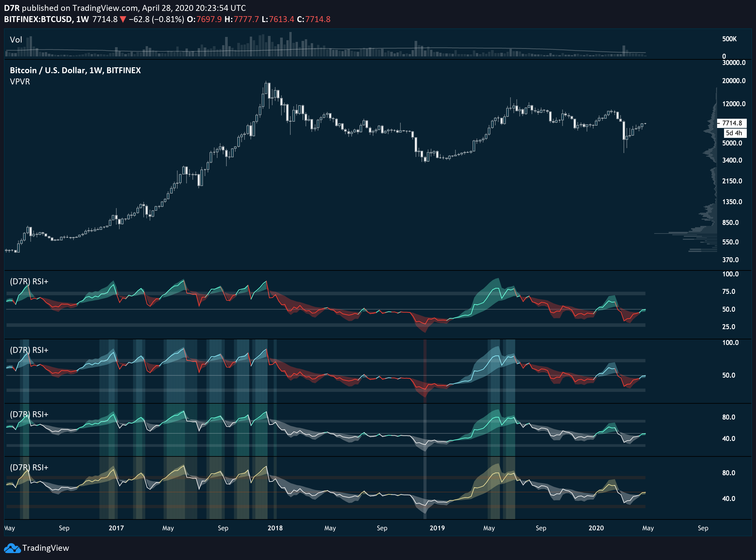The width and height of the screenshot is (756, 560).
Task: Click the (D7R) RSI+ label in green-banded pane
Action: pos(29,414)
